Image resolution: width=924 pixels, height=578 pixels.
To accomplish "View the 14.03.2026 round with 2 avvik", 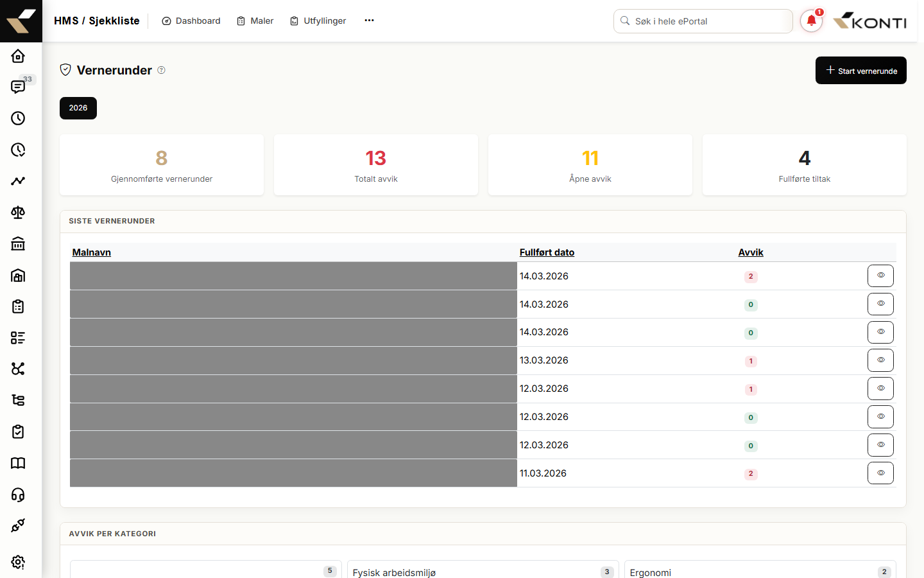I will point(880,276).
